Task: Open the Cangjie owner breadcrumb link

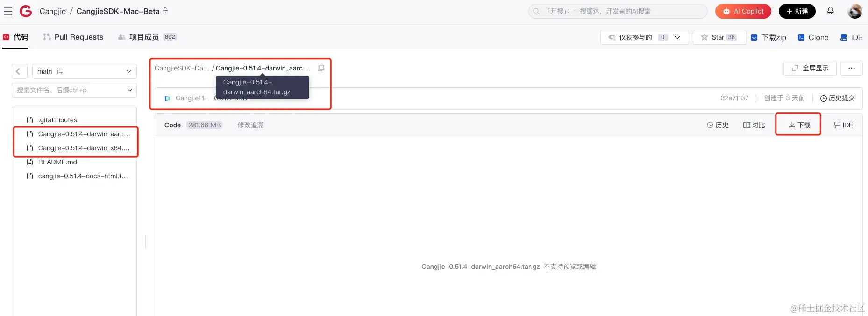Action: 53,11
